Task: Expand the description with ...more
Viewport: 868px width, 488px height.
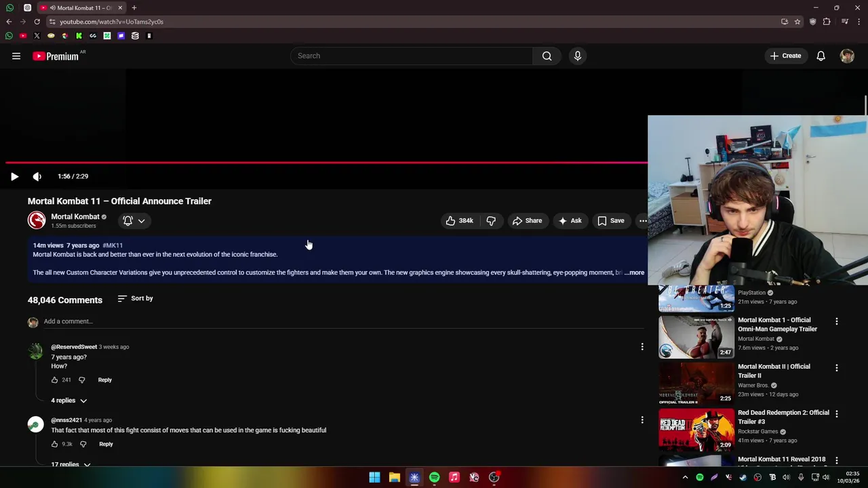Action: 635,272
